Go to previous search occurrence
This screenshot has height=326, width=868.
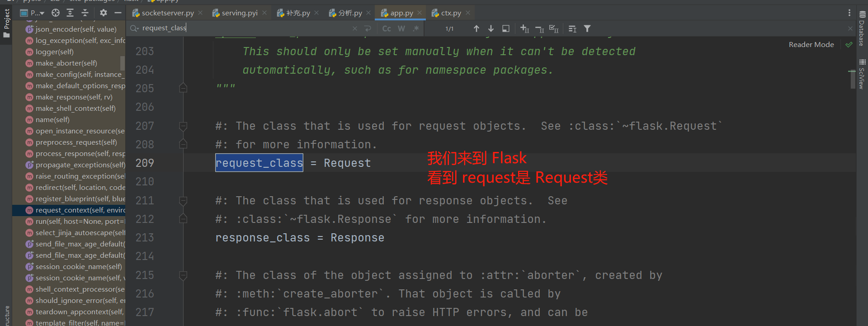pyautogui.click(x=476, y=28)
